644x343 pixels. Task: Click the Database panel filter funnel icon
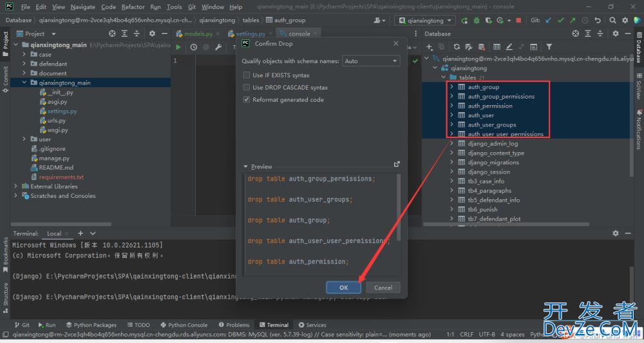pyautogui.click(x=549, y=47)
